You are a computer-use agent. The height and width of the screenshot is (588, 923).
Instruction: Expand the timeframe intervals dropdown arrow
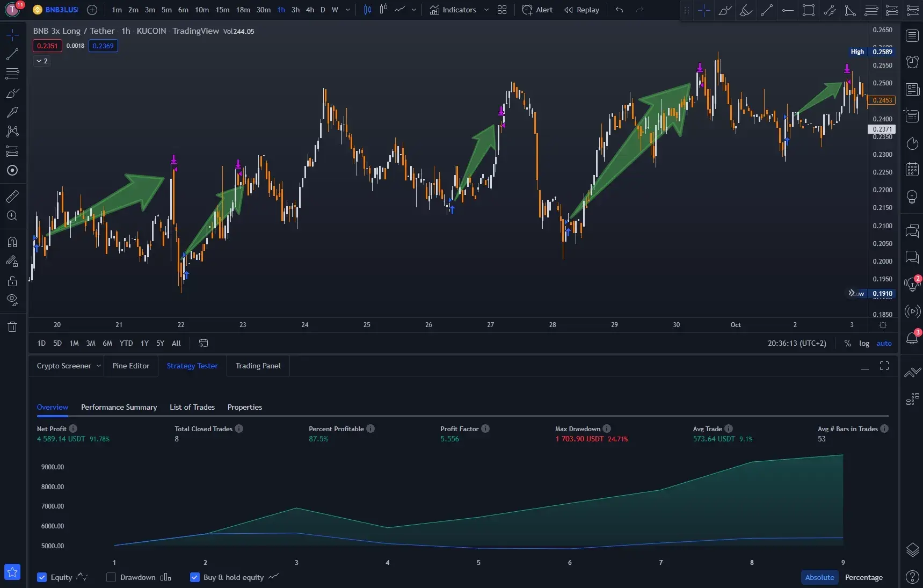click(x=348, y=10)
